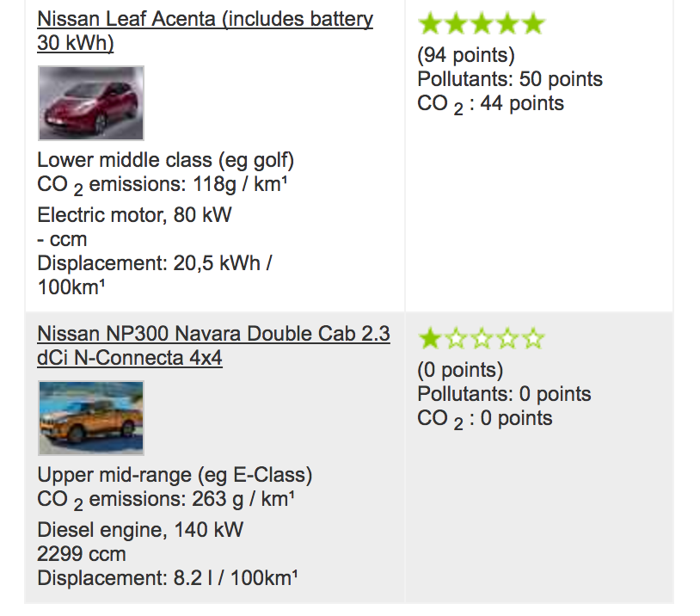Click the 'Lower middle class (eg golf)' text
Viewport: 700px width, 616px height.
point(166,160)
